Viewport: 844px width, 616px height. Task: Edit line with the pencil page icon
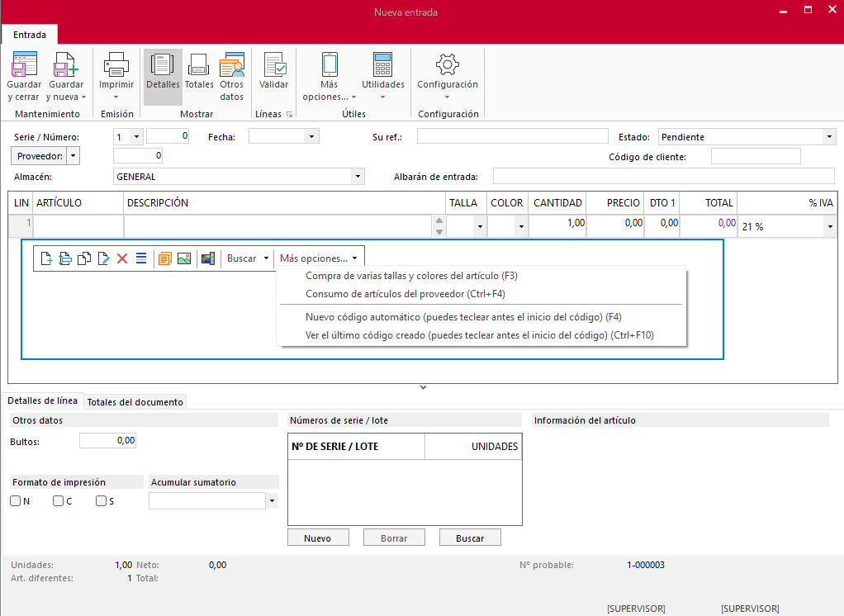tap(103, 258)
